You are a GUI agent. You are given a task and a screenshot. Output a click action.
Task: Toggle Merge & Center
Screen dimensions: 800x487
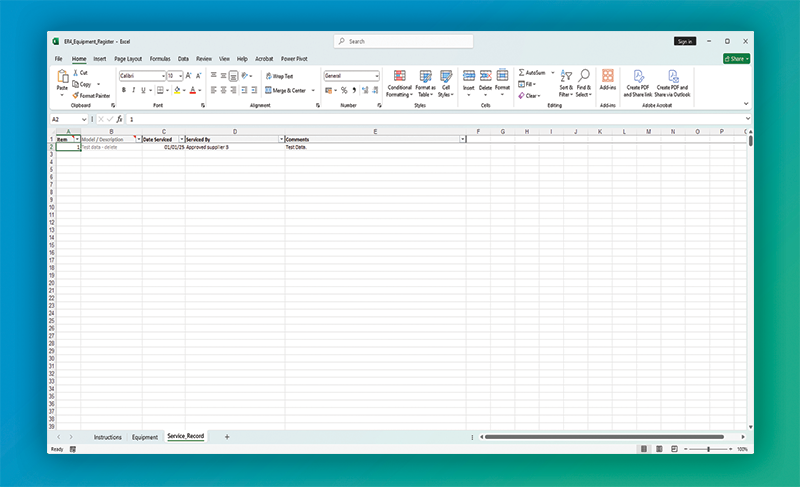tap(285, 90)
